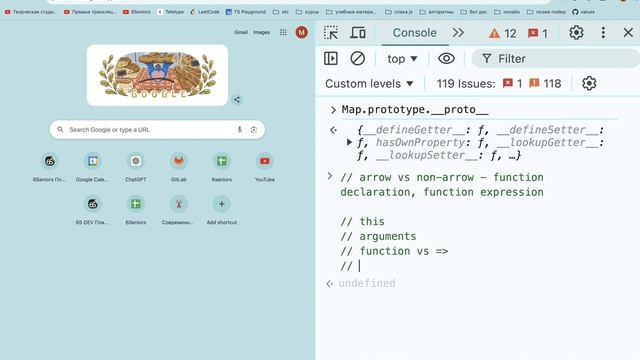Image resolution: width=640 pixels, height=360 pixels.
Task: Open the TS Playground bookmark
Action: 246,12
